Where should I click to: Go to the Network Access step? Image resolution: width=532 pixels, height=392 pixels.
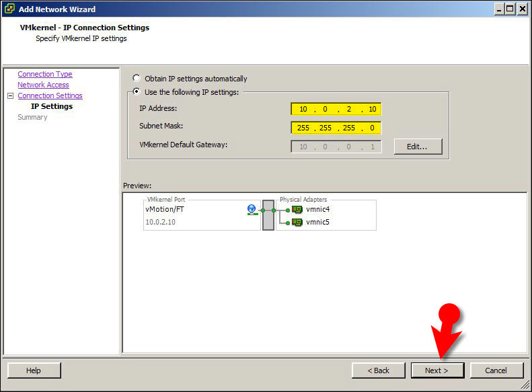43,85
